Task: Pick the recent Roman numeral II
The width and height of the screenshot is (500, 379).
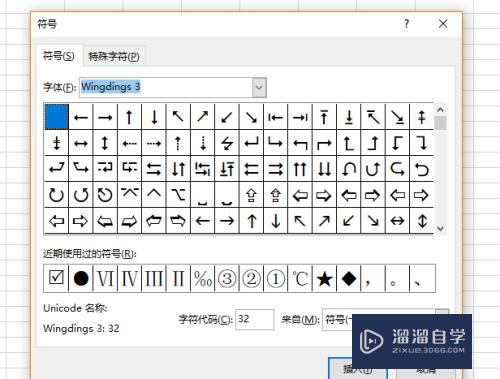Action: [x=178, y=278]
